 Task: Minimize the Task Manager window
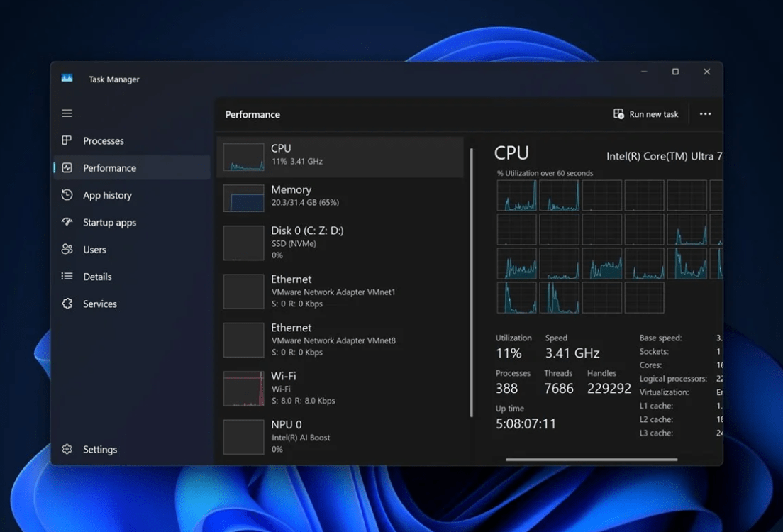[644, 72]
